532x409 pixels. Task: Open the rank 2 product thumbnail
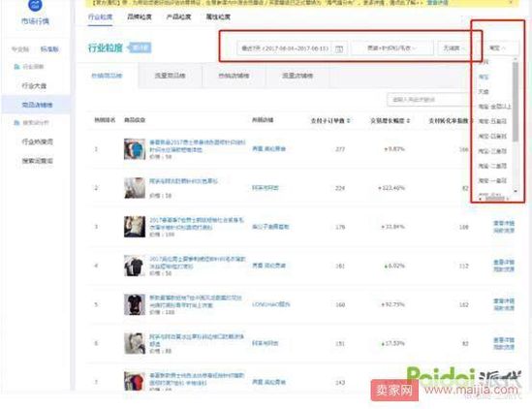coord(135,188)
